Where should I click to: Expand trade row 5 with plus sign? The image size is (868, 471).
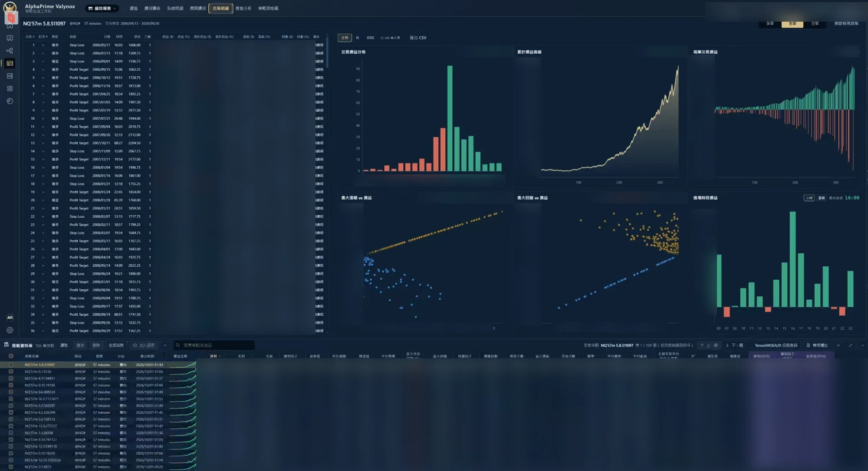coord(43,78)
